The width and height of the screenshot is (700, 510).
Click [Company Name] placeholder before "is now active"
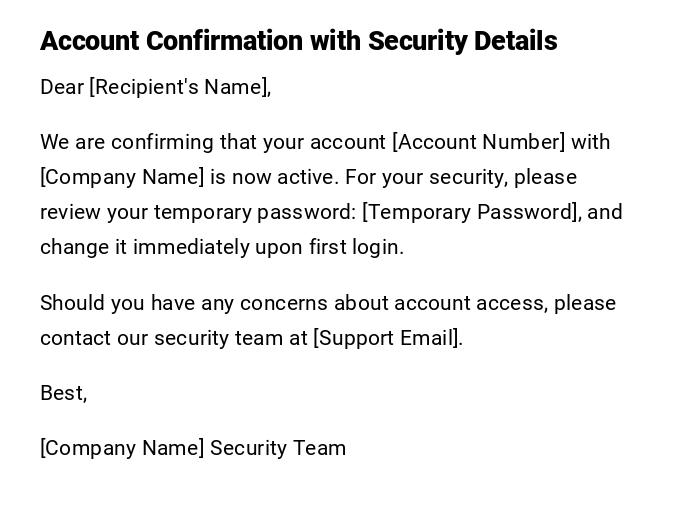122,177
